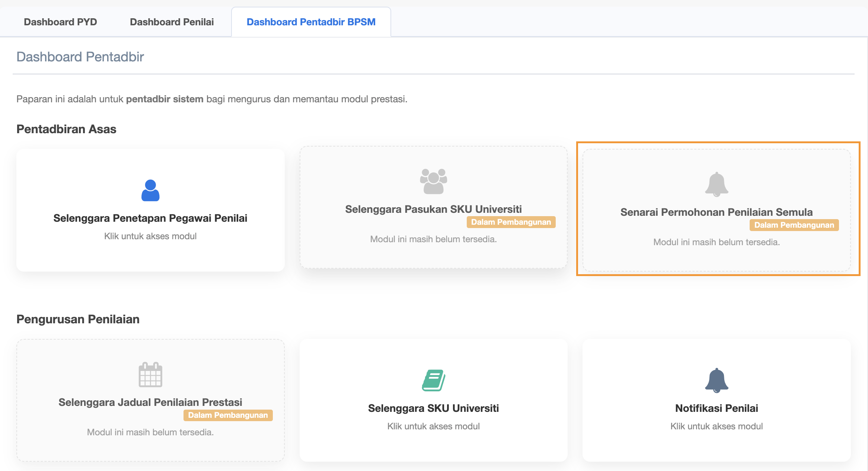Switch to the Dashboard Penilai tab
The width and height of the screenshot is (868, 471).
[x=172, y=22]
